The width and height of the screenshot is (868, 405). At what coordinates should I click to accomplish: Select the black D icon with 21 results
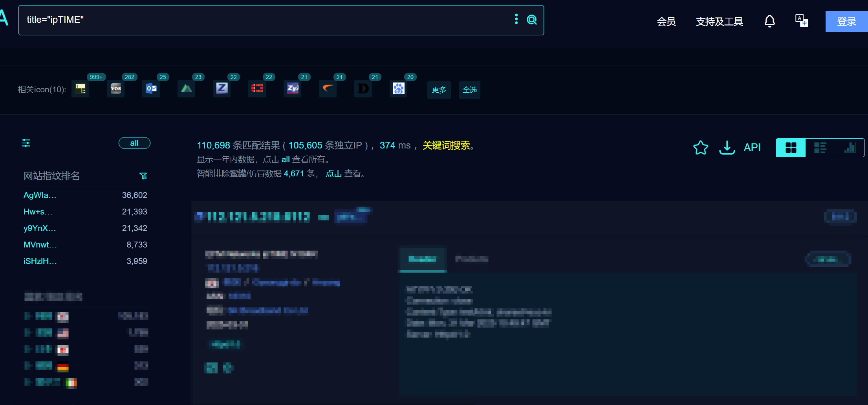tap(363, 89)
